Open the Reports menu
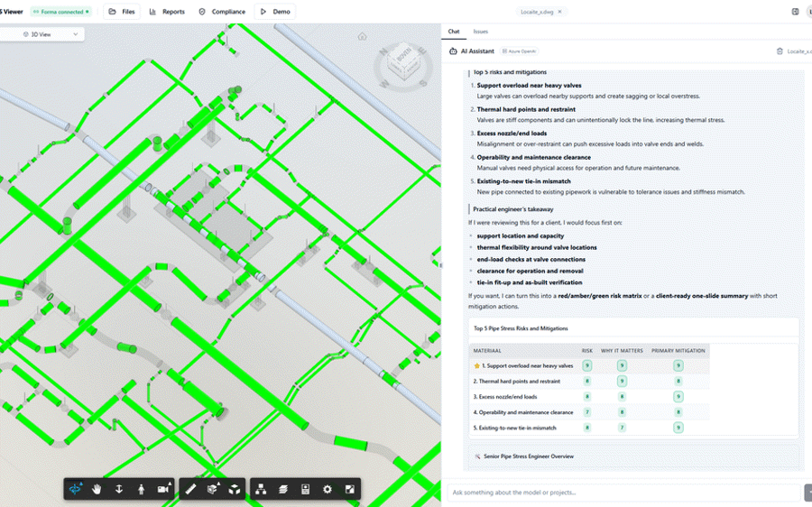The height and width of the screenshot is (507, 812). point(167,12)
